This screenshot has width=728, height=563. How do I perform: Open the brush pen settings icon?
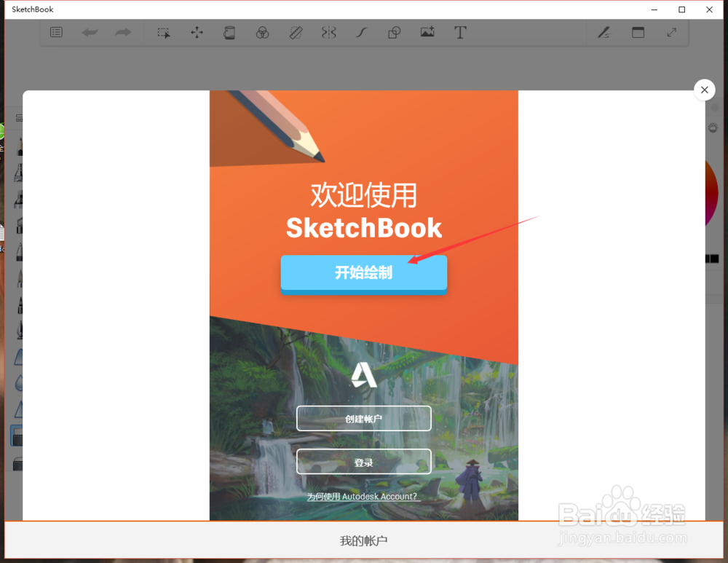pyautogui.click(x=604, y=32)
